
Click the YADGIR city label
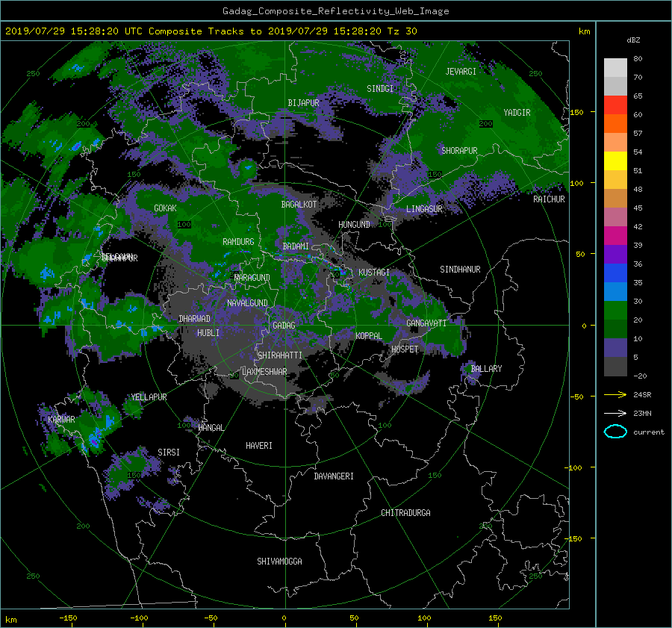(x=517, y=113)
